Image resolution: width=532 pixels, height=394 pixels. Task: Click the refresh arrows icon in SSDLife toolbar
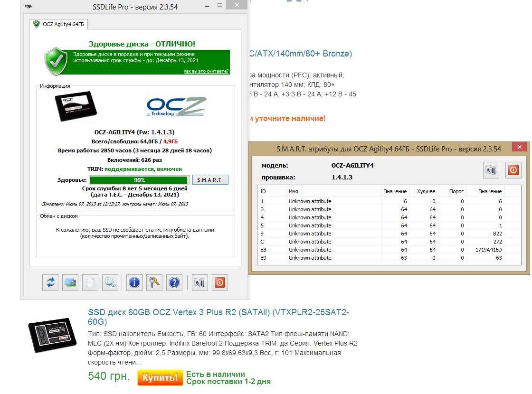[50, 282]
